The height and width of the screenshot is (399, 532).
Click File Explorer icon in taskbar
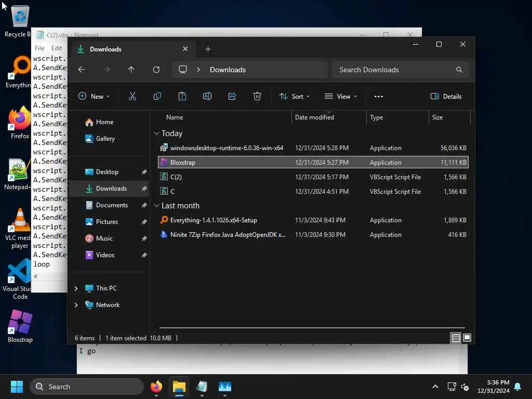(x=179, y=387)
